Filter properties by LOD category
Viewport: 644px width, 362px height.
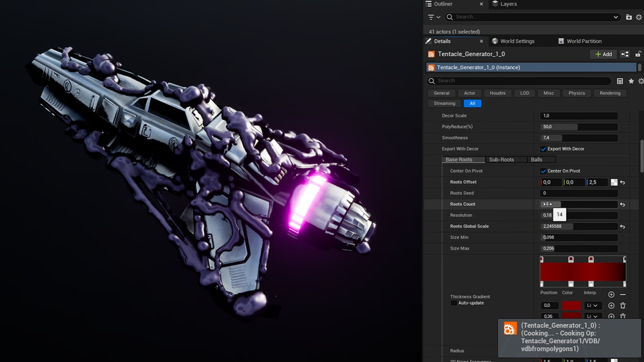tap(525, 93)
